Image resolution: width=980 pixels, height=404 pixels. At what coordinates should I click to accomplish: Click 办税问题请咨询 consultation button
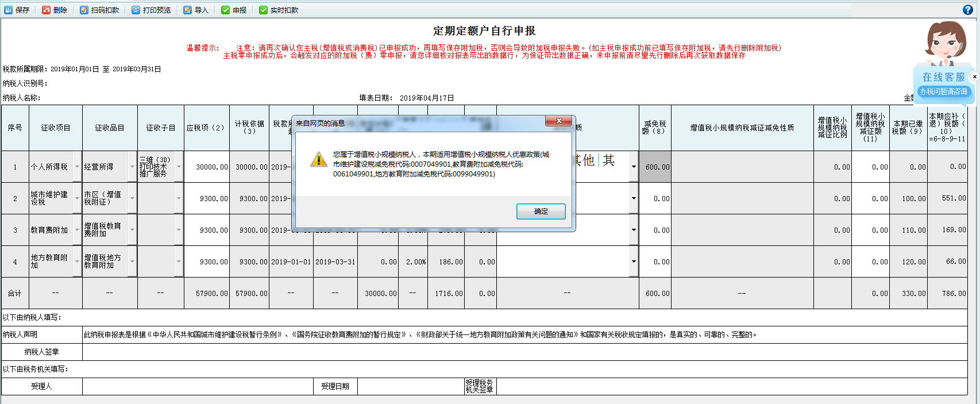[x=943, y=92]
